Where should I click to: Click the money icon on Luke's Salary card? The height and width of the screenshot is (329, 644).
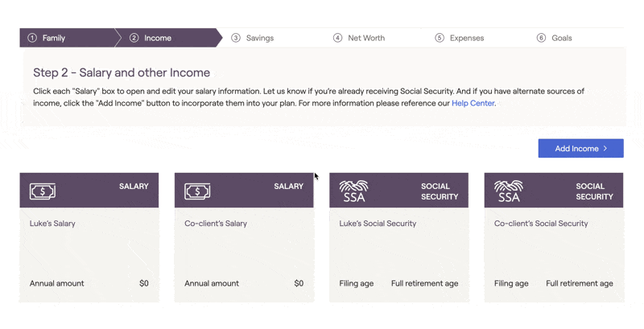click(x=43, y=191)
